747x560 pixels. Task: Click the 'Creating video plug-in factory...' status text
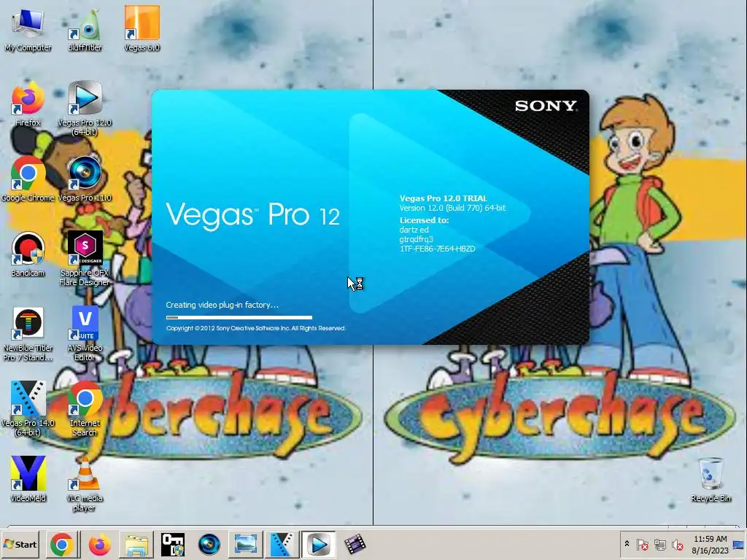pos(222,305)
